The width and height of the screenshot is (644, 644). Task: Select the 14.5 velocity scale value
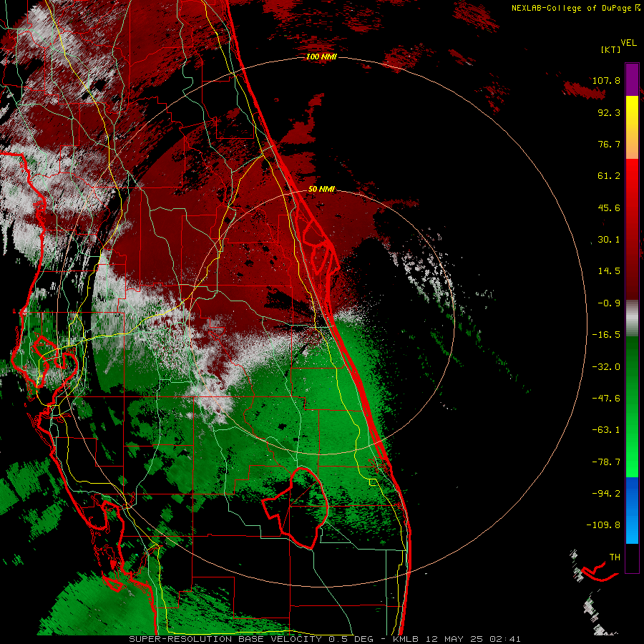click(x=609, y=271)
